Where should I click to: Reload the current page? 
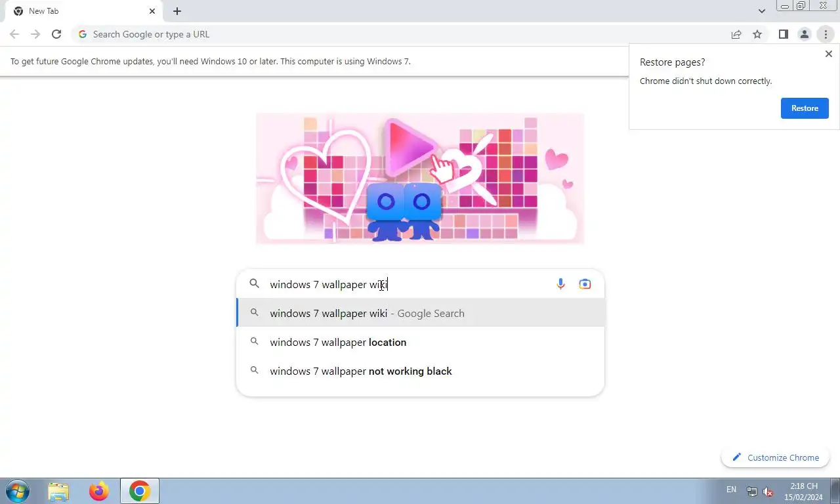(56, 34)
